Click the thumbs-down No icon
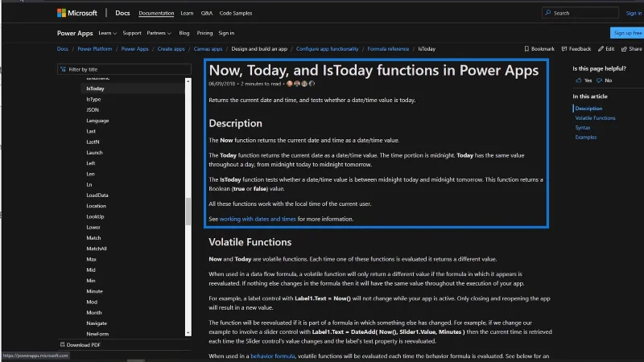Viewport: 644px width, 362px height. pos(599,80)
